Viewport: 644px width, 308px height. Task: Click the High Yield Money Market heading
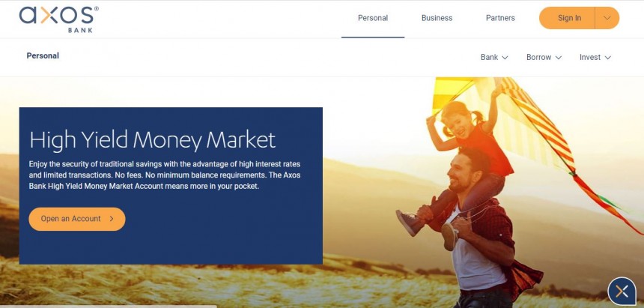(152, 140)
